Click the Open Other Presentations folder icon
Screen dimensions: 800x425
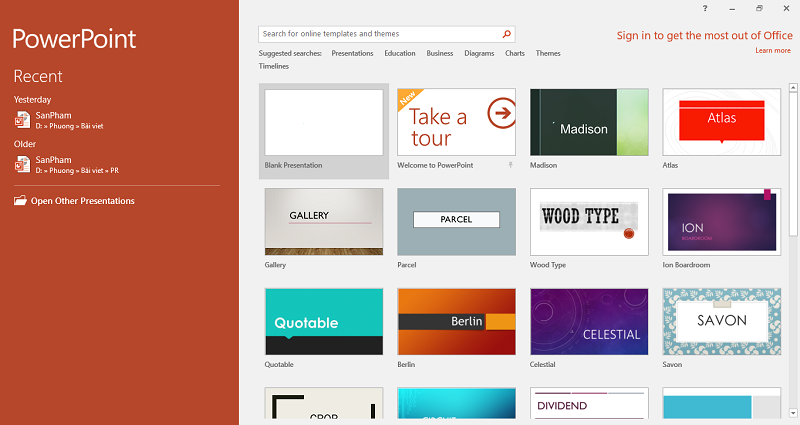pos(21,201)
